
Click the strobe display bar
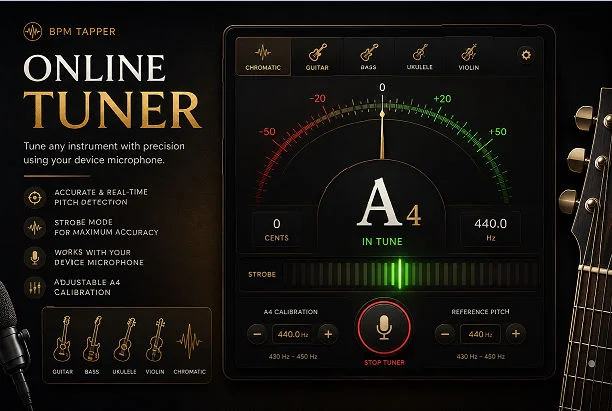click(410, 274)
